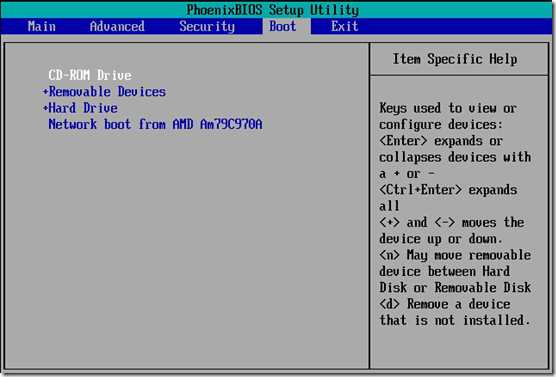Select the CD-ROM Drive boot entry

(x=90, y=75)
